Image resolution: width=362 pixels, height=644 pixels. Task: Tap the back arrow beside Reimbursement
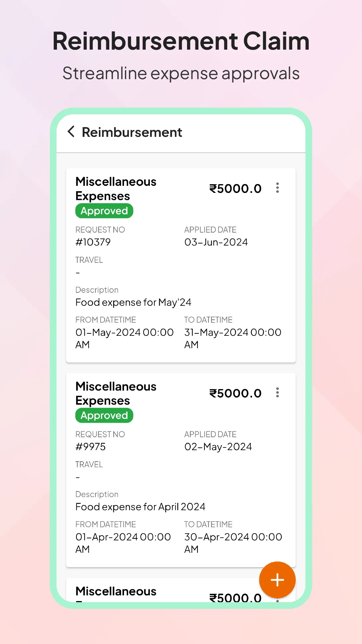click(71, 132)
